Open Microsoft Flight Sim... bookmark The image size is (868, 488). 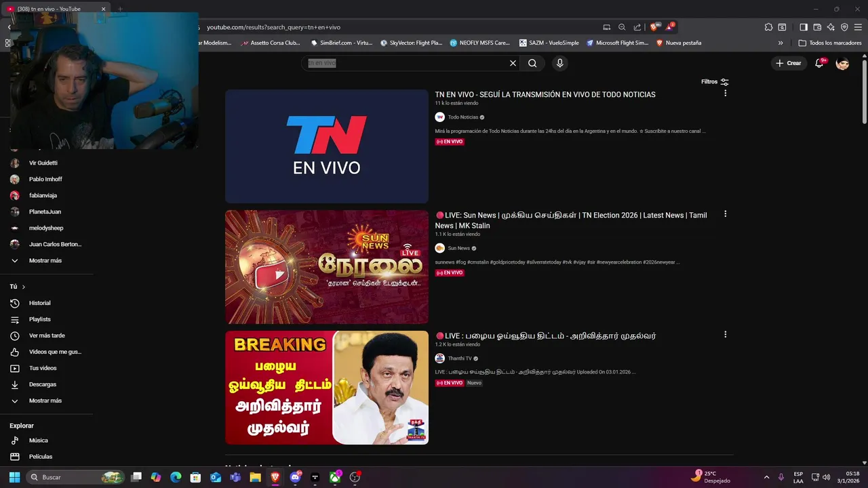[618, 43]
